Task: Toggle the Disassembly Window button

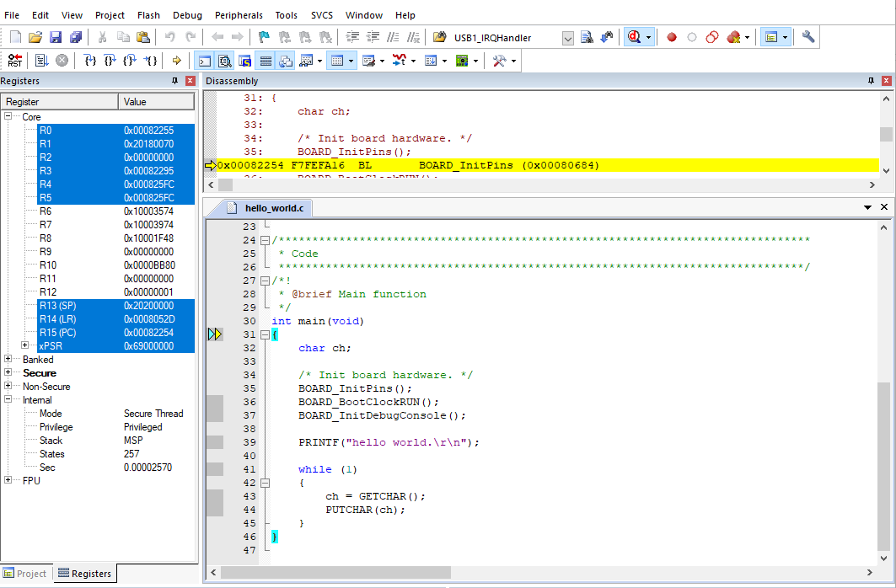Action: pyautogui.click(x=225, y=61)
